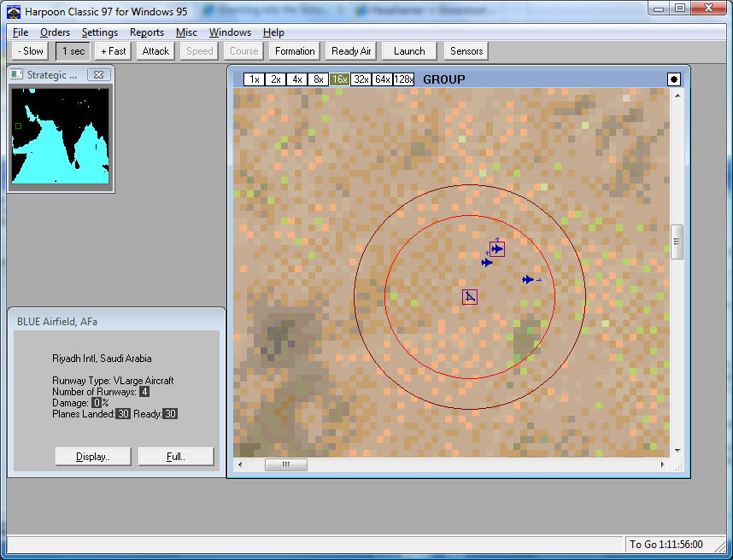
Task: Click the Planes Landed value 30
Action: point(123,414)
